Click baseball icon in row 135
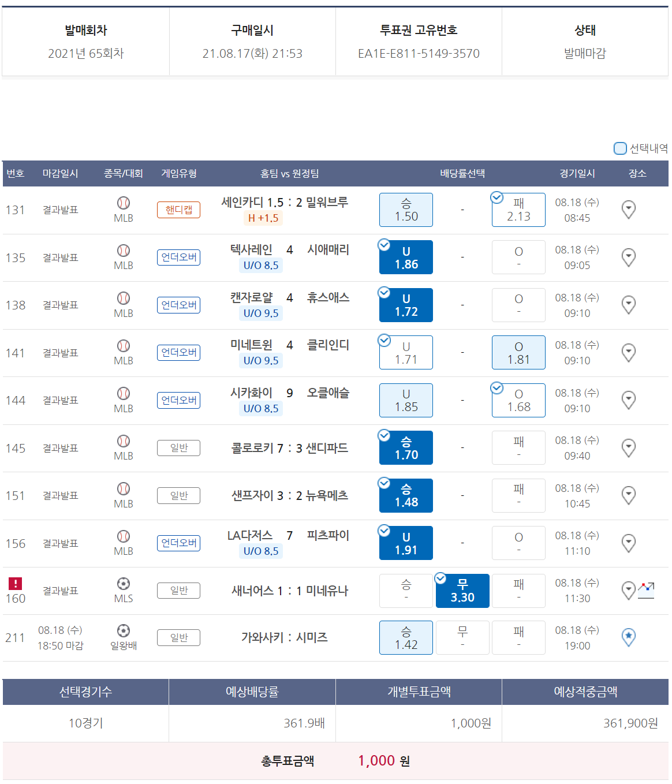Screen dimensions: 672x784 point(124,250)
